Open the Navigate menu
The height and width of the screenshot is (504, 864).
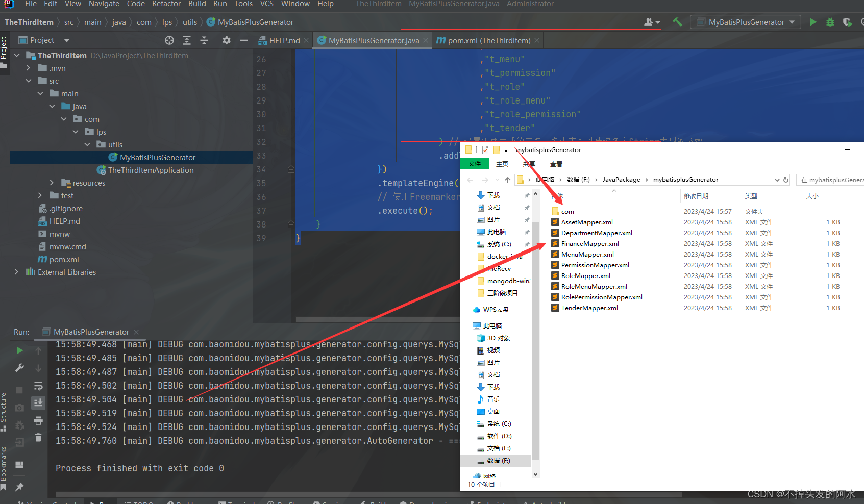coord(104,4)
